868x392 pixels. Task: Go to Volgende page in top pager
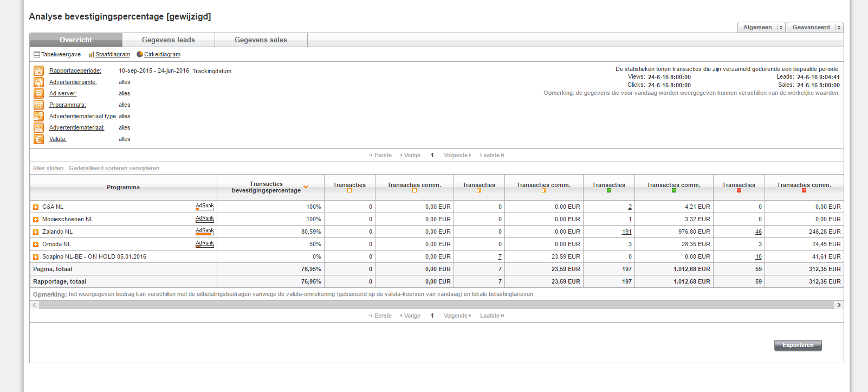pyautogui.click(x=457, y=156)
